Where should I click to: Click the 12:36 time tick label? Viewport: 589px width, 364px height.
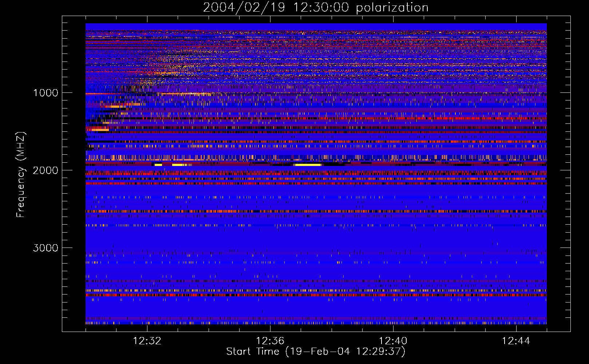coord(270,341)
